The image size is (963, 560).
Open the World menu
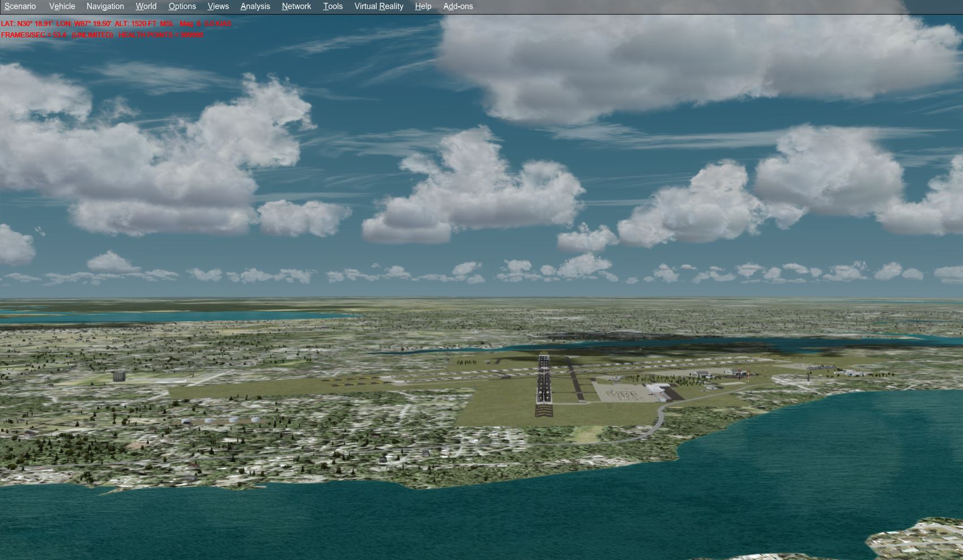[146, 6]
